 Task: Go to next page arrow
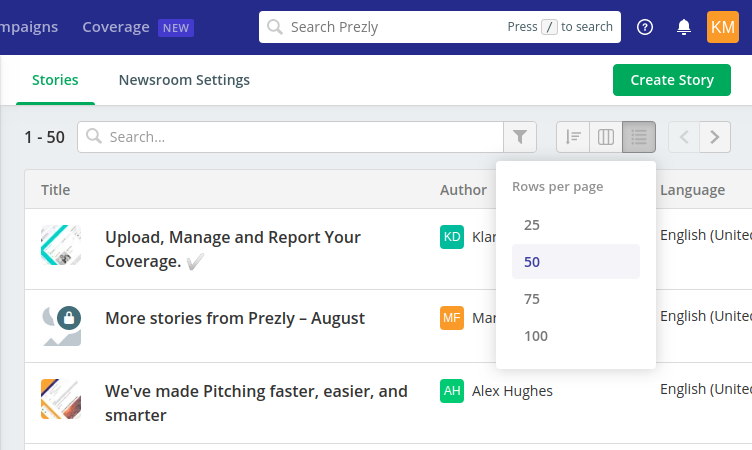pyautogui.click(x=715, y=137)
